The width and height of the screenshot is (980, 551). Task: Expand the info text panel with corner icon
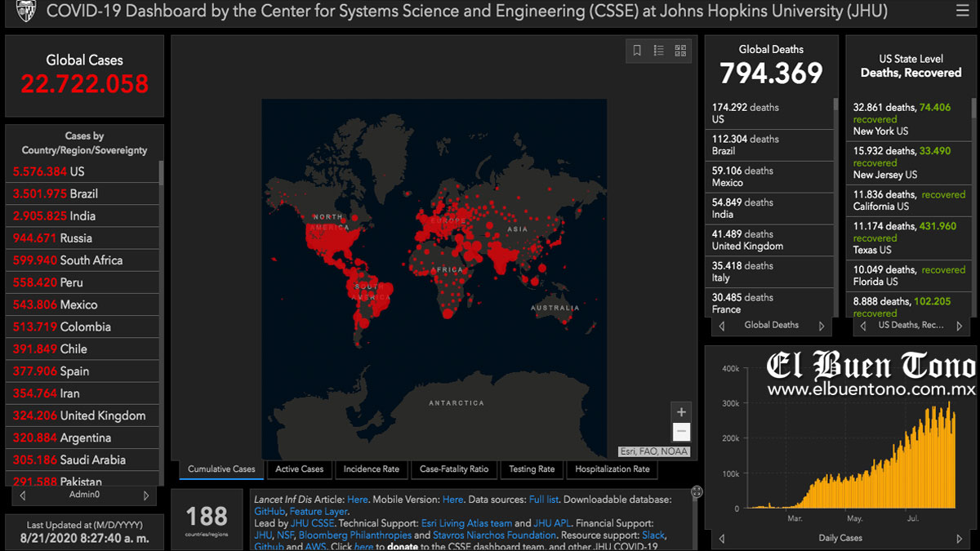coord(697,491)
